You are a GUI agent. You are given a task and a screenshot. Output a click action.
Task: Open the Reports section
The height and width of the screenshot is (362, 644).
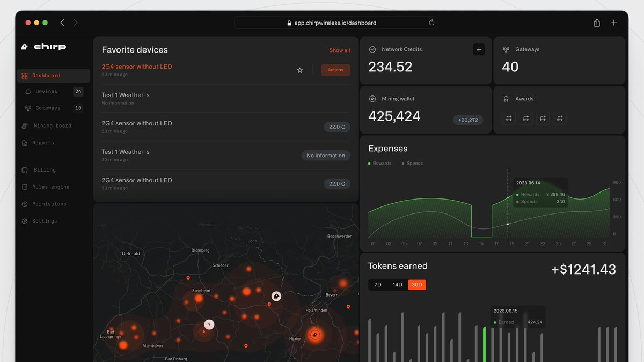coord(41,142)
